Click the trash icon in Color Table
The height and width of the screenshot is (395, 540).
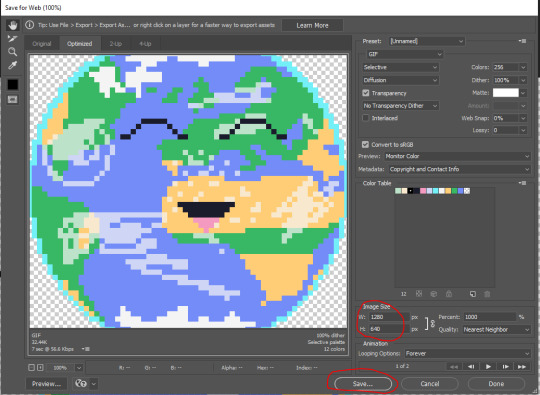tap(487, 294)
